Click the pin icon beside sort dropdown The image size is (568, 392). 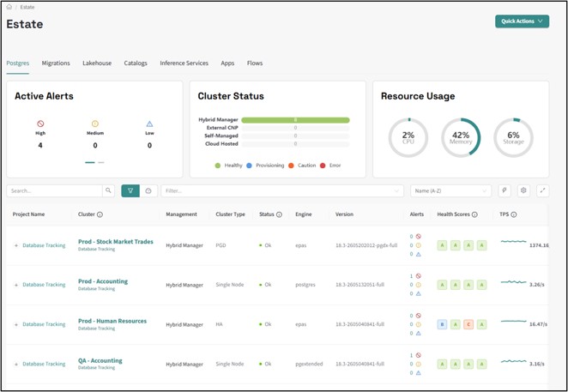tap(505, 190)
